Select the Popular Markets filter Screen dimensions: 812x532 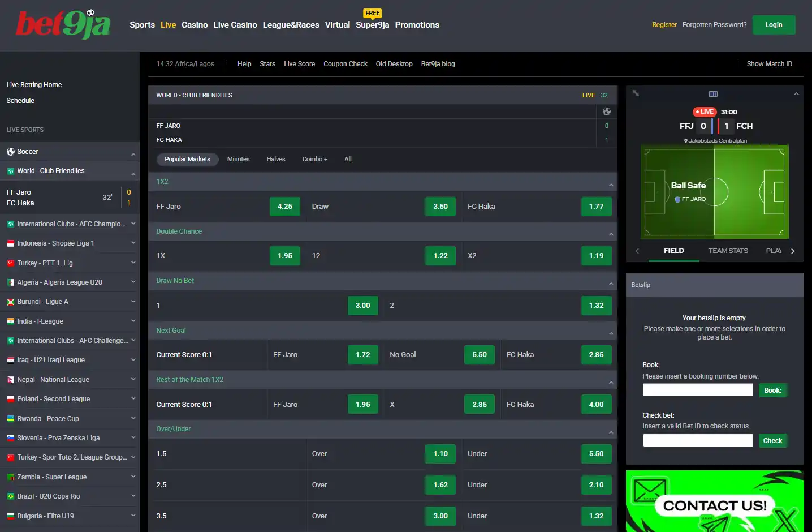pyautogui.click(x=187, y=159)
